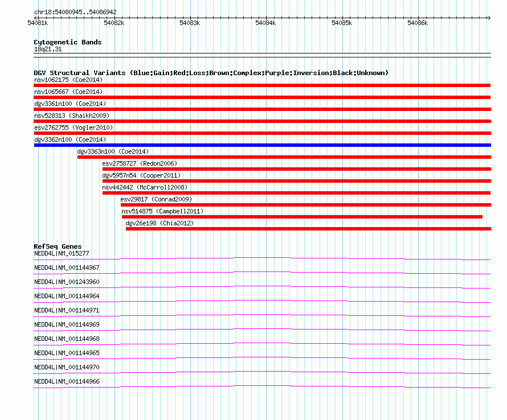Click the red bar under nsv442442
This screenshot has width=507, height=420.
point(296,193)
